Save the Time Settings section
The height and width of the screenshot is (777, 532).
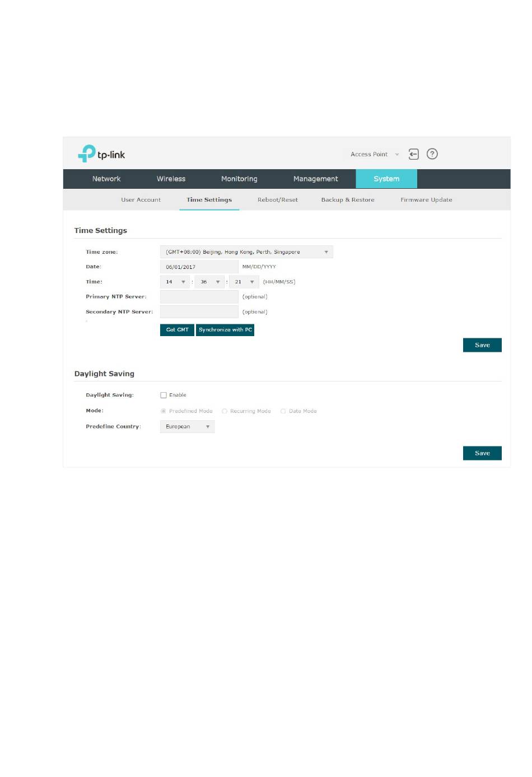pos(482,345)
